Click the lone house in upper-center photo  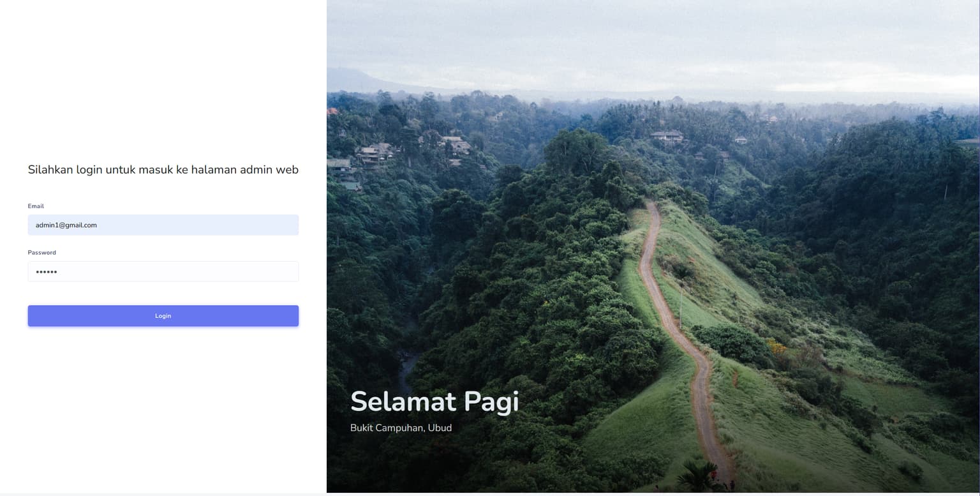pyautogui.click(x=667, y=136)
